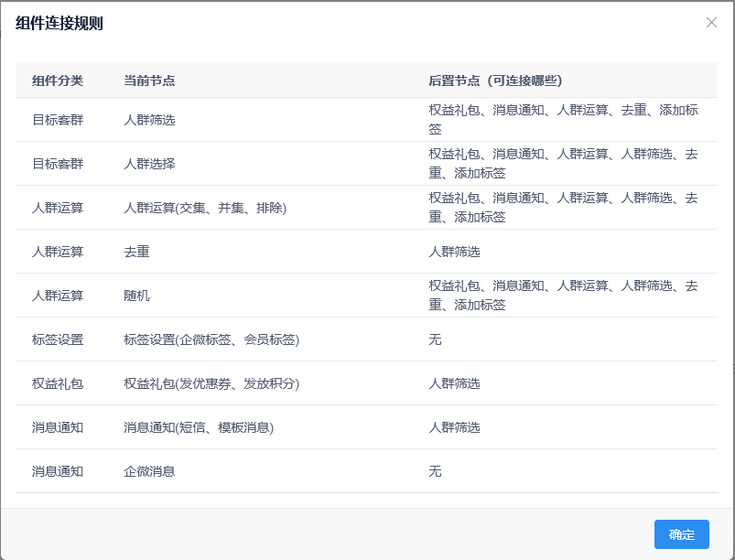Click the 企微消息 current node cell
The image size is (735, 560).
coord(149,471)
